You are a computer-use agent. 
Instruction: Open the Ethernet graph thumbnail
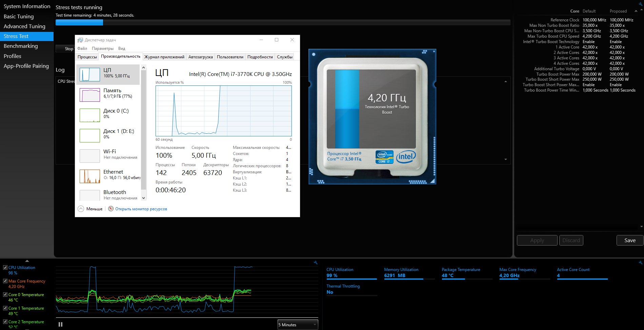[x=90, y=176]
